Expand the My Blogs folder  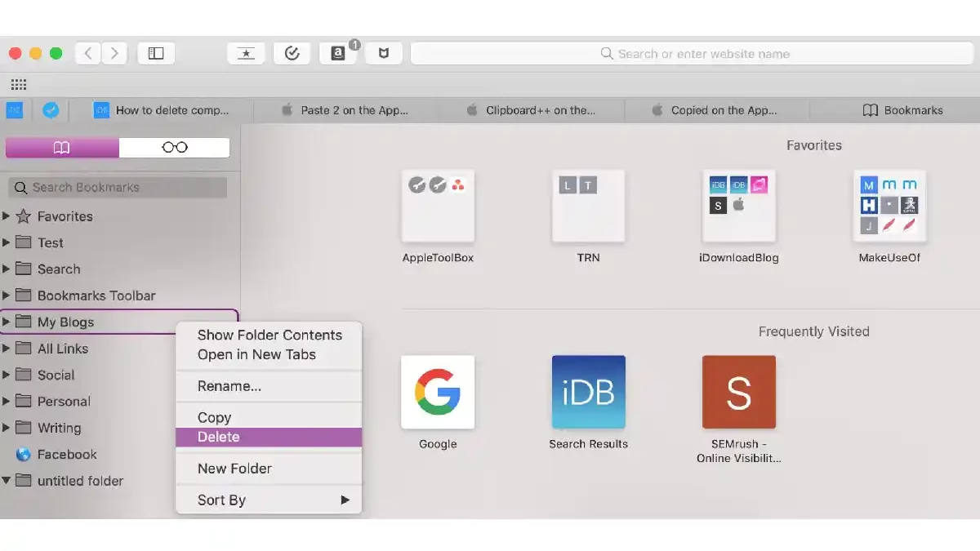[7, 322]
